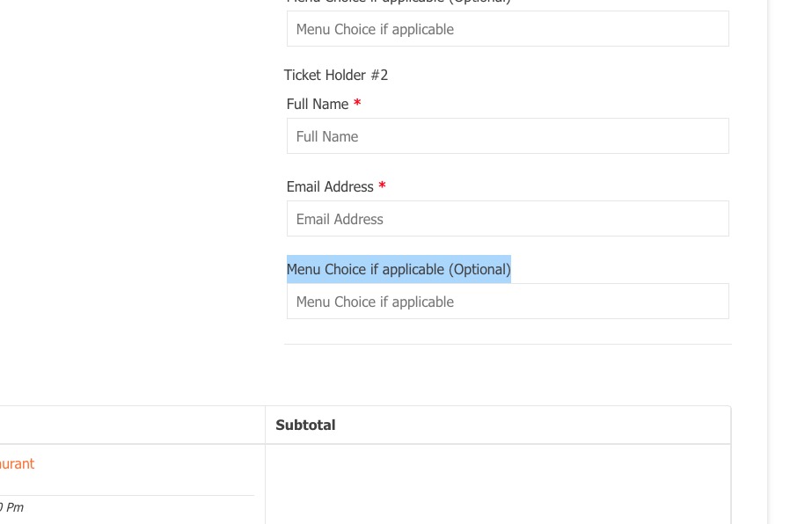The image size is (812, 524).
Task: Click the horizontal divider below the form
Action: pyautogui.click(x=508, y=344)
